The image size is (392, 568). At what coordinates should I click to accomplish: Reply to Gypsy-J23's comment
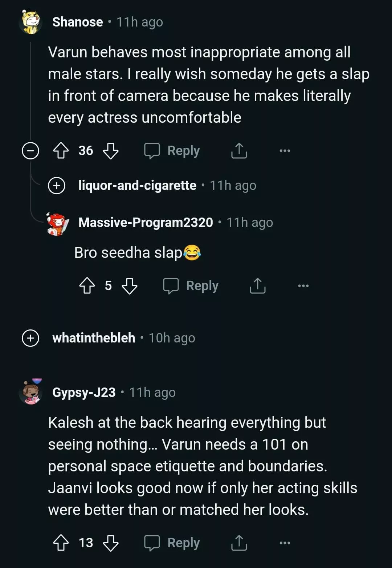point(172,543)
